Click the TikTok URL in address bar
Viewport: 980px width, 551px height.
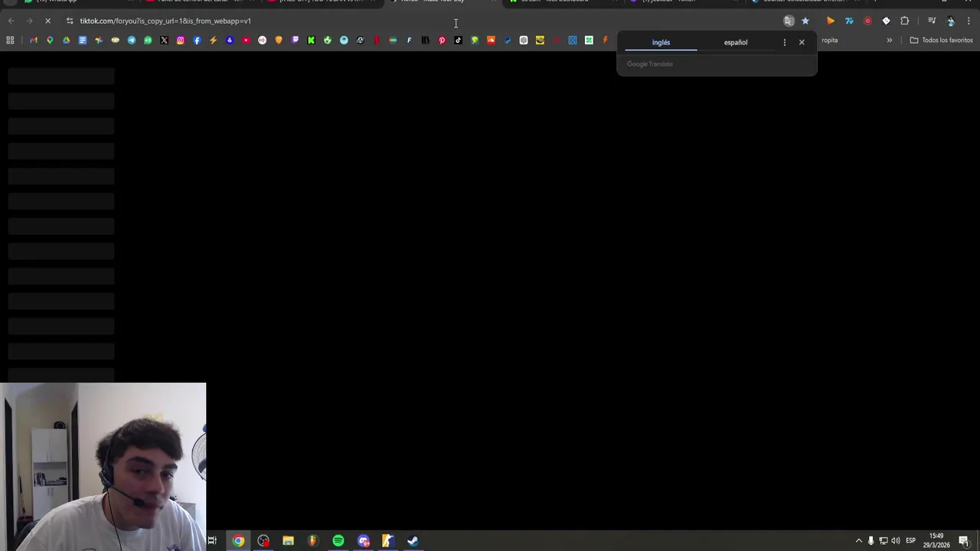(x=165, y=21)
